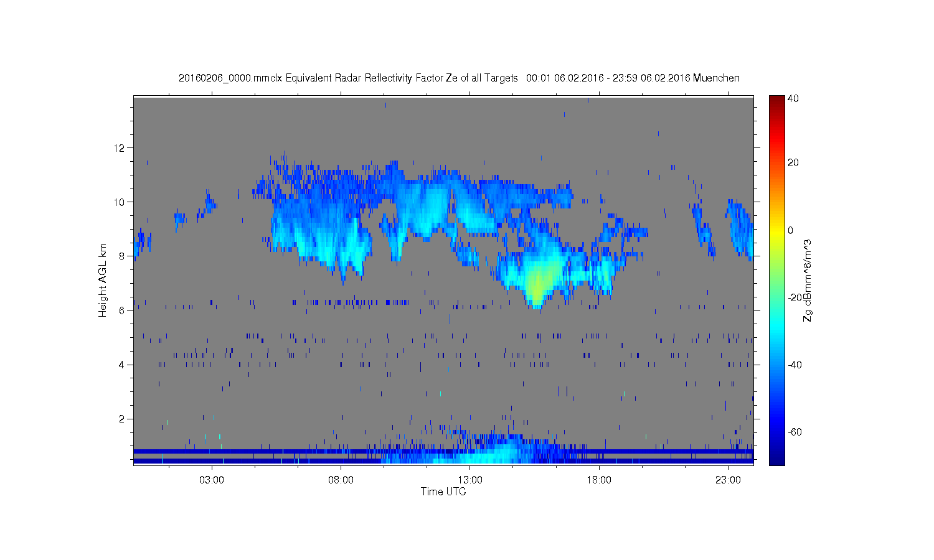Click height axis tick label 6
The image size is (934, 560).
tap(123, 310)
